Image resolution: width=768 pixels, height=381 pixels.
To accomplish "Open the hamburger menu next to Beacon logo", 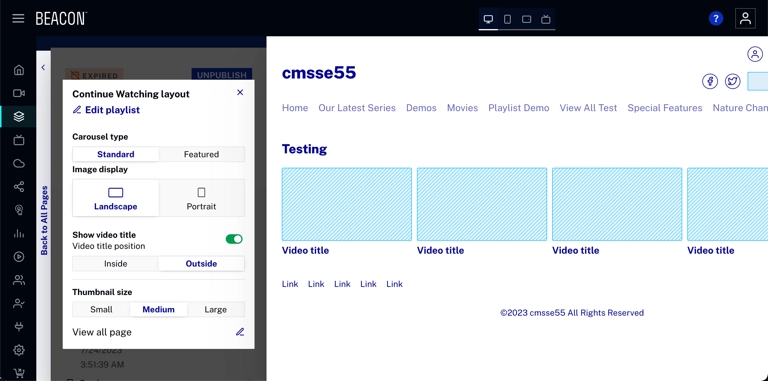I will tap(18, 19).
